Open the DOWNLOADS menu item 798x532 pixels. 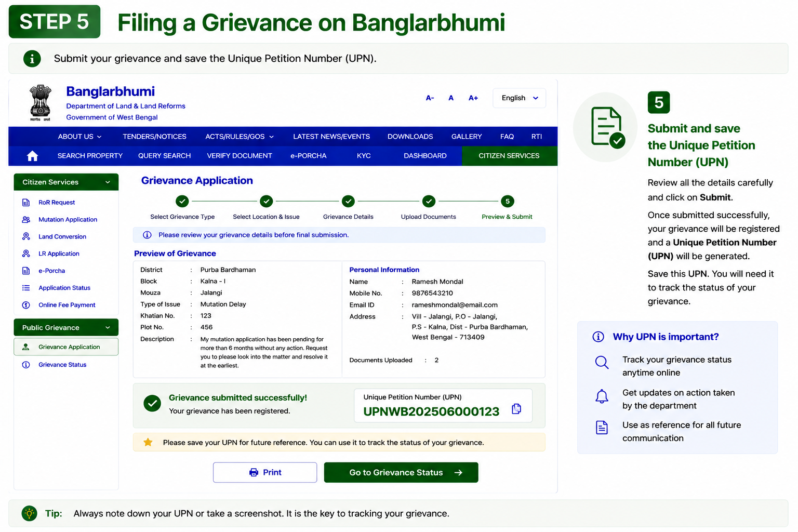(x=410, y=137)
